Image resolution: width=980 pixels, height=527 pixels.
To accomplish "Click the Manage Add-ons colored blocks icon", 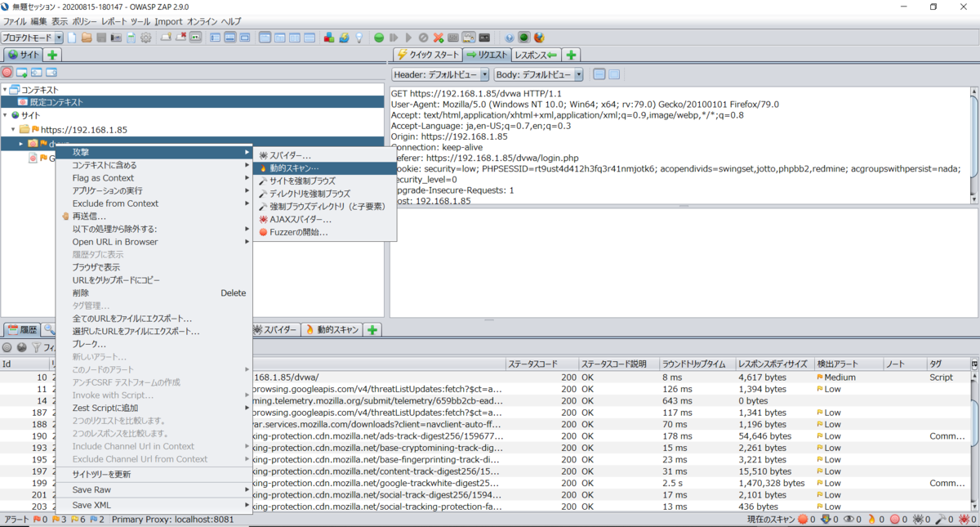I will (x=328, y=38).
